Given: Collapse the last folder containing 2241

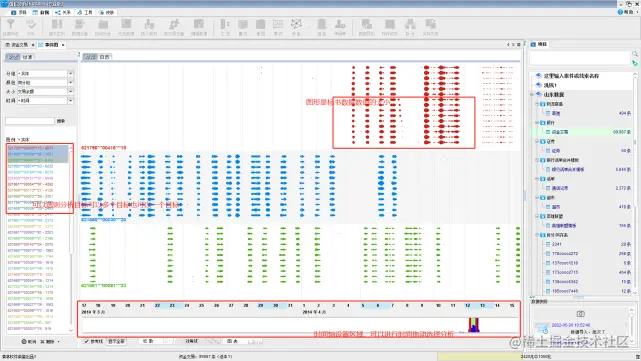Looking at the screenshot, I should click(x=537, y=235).
